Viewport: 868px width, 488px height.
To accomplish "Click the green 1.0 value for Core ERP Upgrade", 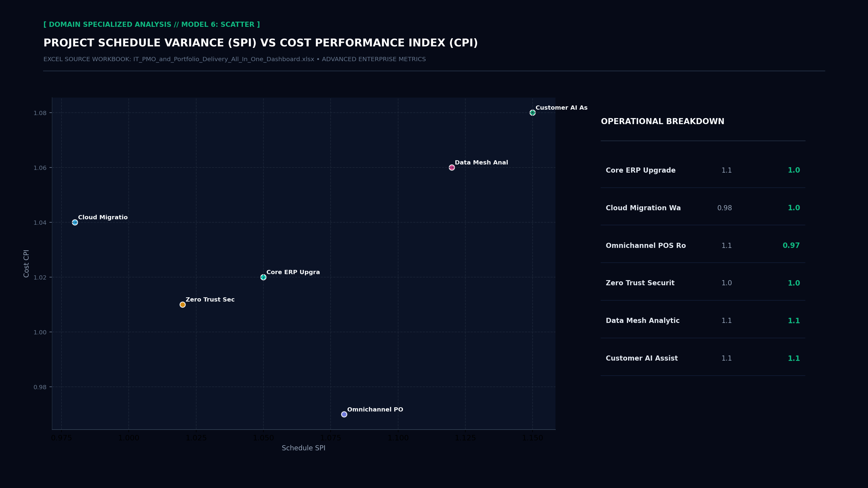I will [x=794, y=170].
